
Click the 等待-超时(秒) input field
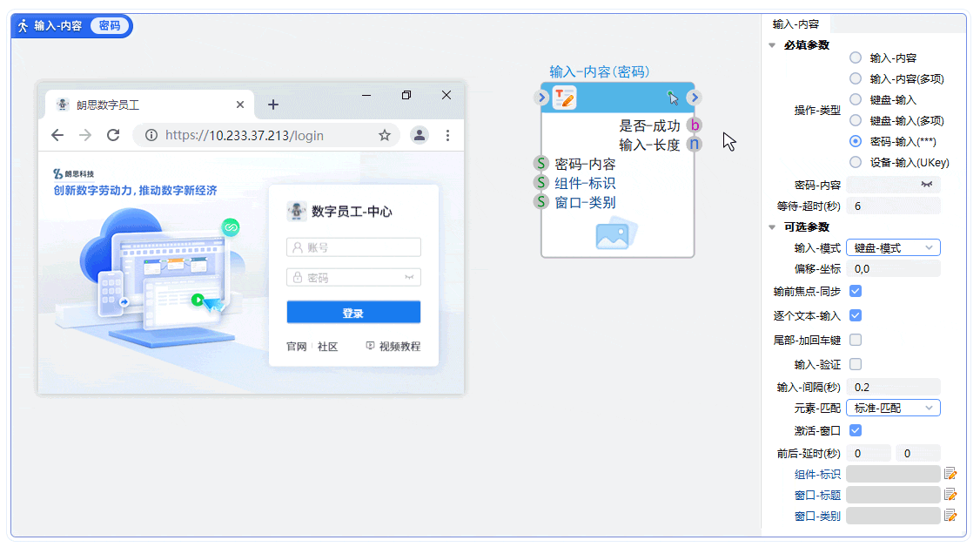click(893, 205)
